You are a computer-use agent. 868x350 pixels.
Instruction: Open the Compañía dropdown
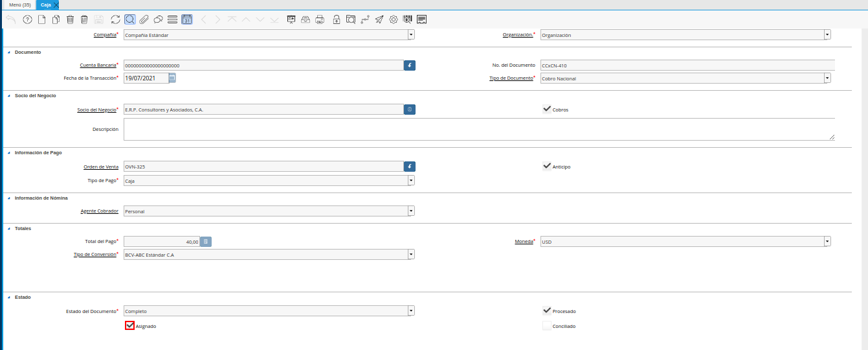(x=411, y=35)
